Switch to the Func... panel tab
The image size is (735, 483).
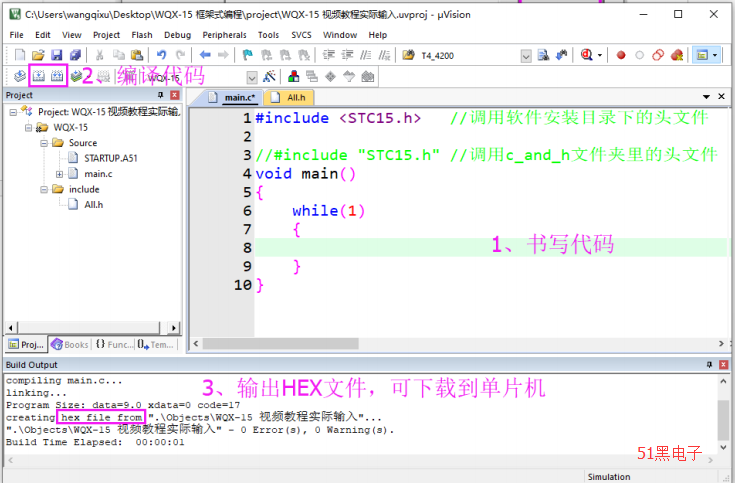114,345
